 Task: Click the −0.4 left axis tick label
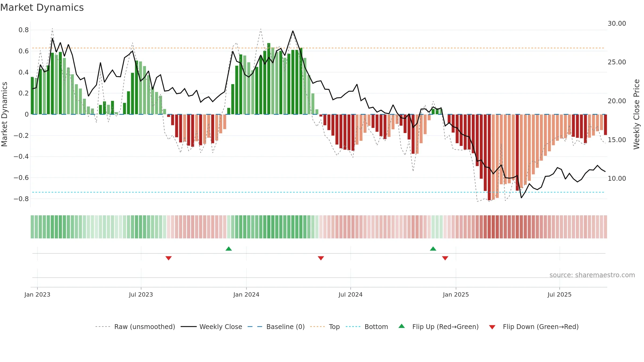click(21, 157)
